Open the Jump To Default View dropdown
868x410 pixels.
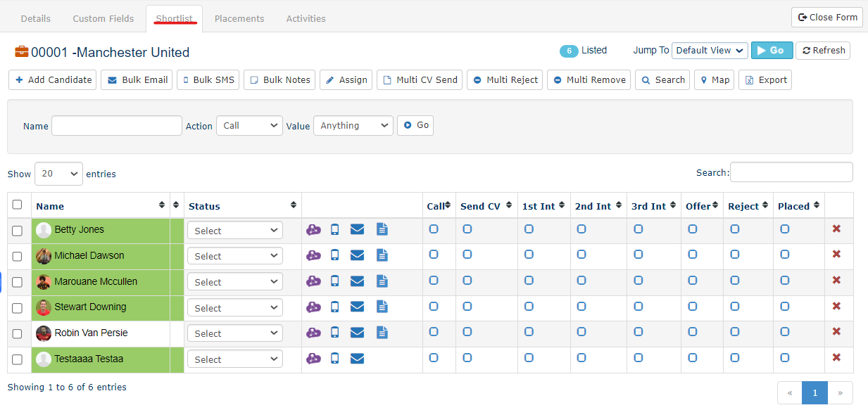710,51
